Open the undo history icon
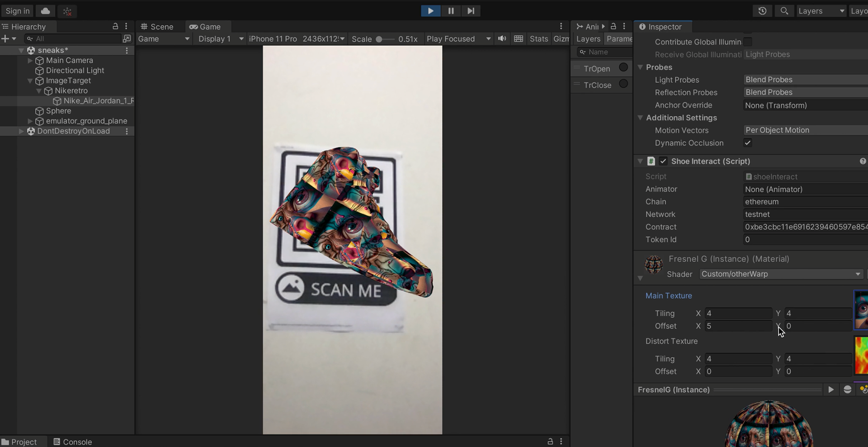The height and width of the screenshot is (447, 868). pos(762,11)
